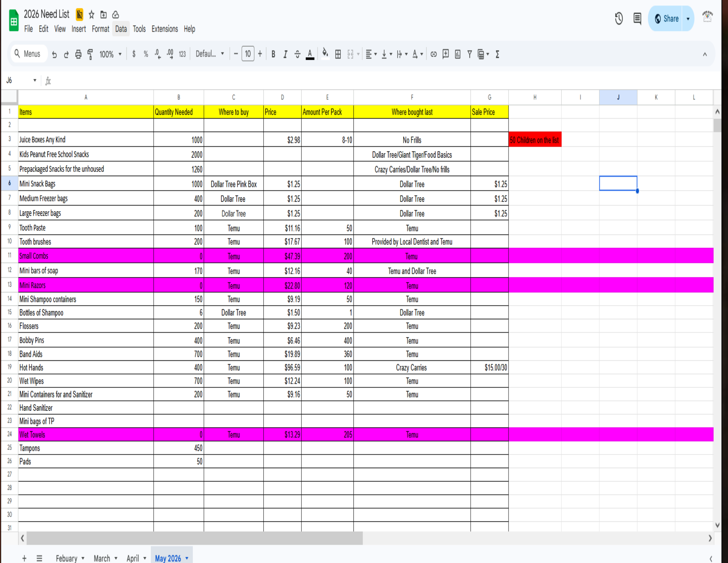728x563 pixels.
Task: Open the Google Sheets home icon
Action: click(x=14, y=21)
